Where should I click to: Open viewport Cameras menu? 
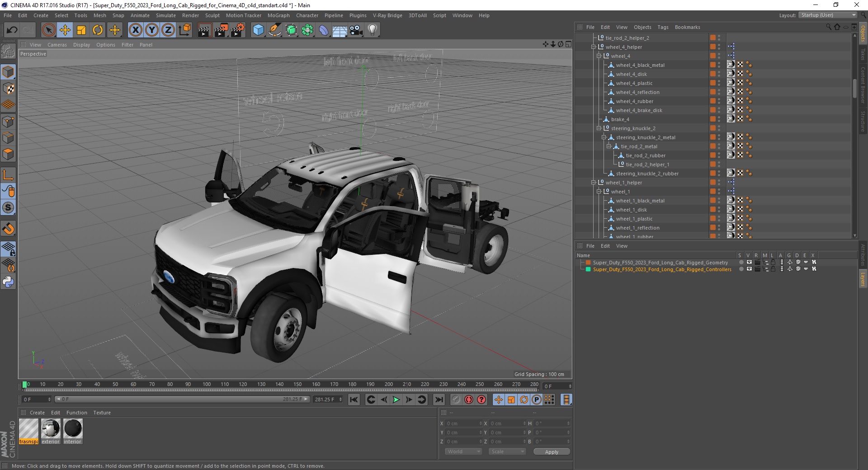click(57, 45)
